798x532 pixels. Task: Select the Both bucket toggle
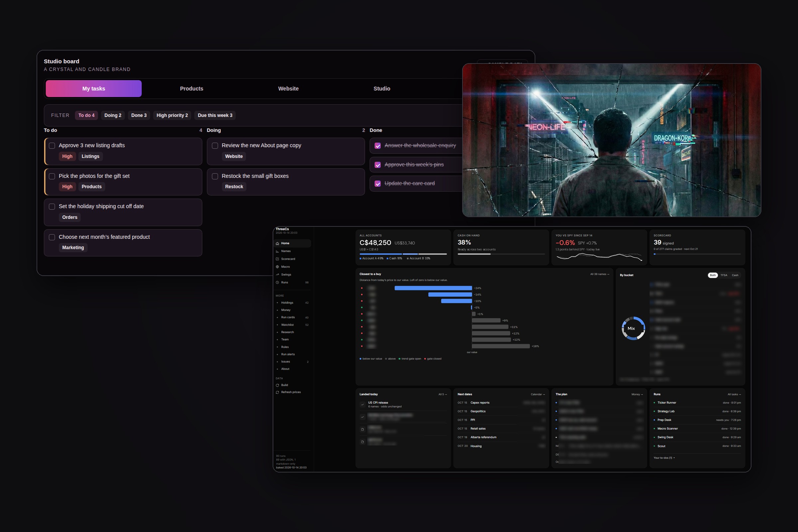[713, 275]
